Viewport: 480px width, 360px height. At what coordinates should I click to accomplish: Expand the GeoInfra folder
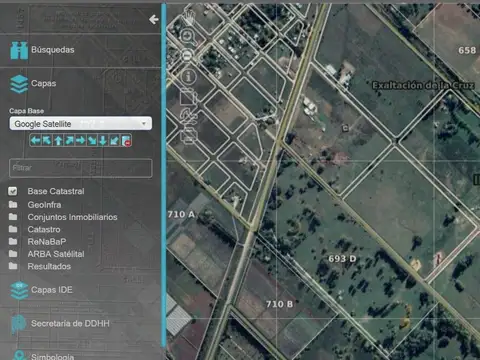(13, 204)
